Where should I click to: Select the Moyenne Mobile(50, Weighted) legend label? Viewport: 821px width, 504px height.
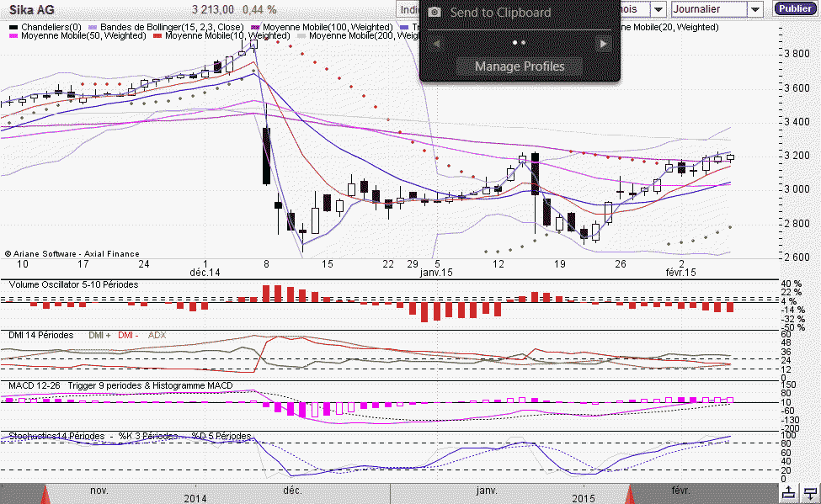coord(83,35)
